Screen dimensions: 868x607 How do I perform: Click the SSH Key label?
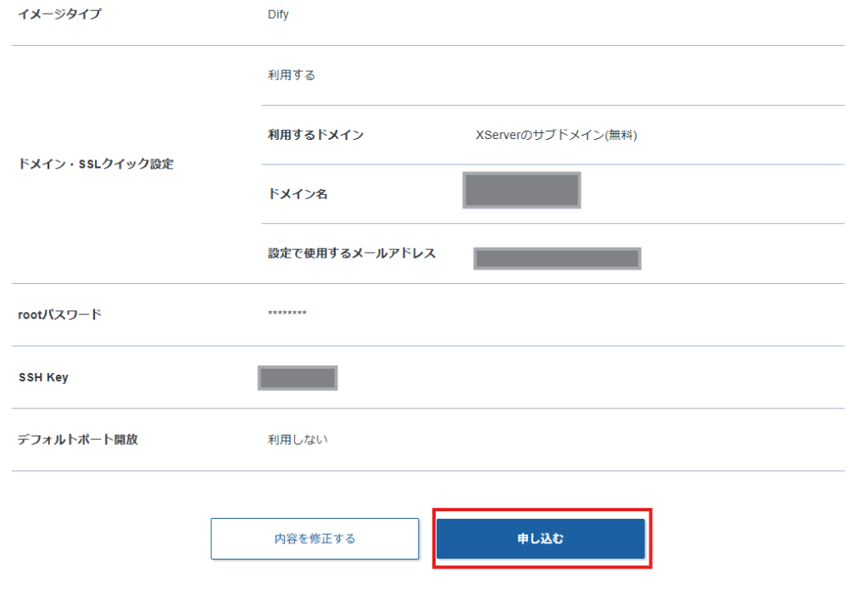coord(43,377)
